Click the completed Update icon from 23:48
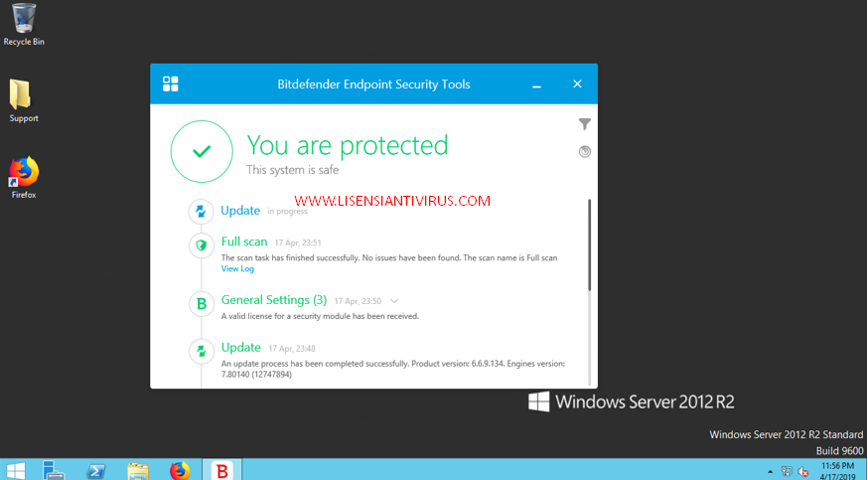Screen dimensions: 868x480 (x=202, y=351)
